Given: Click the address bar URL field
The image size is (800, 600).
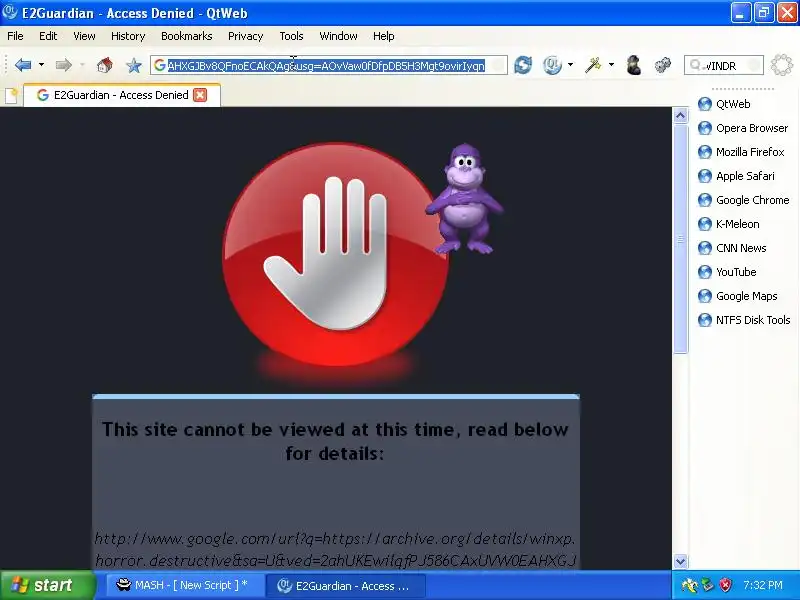Looking at the screenshot, I should (x=329, y=65).
